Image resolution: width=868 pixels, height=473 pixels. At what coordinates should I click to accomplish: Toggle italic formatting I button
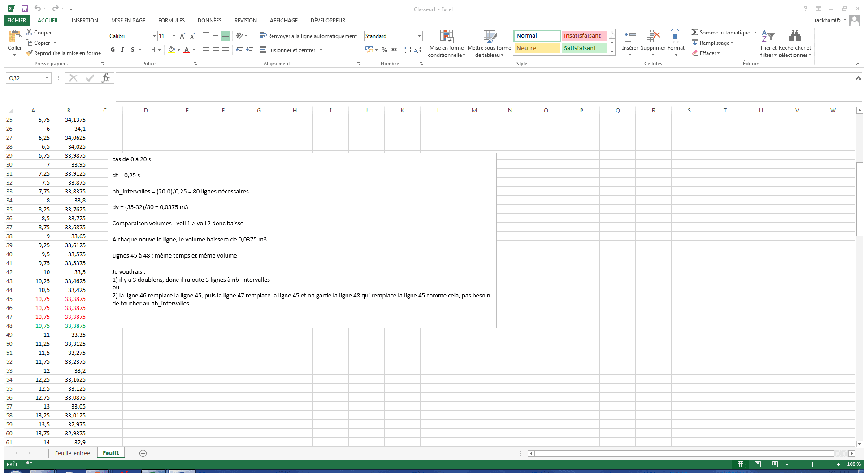pyautogui.click(x=122, y=50)
